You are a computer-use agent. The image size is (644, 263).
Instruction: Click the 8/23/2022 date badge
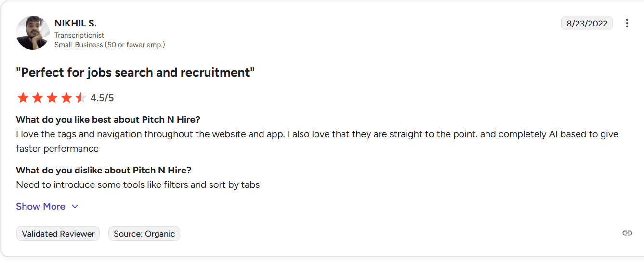click(x=587, y=23)
